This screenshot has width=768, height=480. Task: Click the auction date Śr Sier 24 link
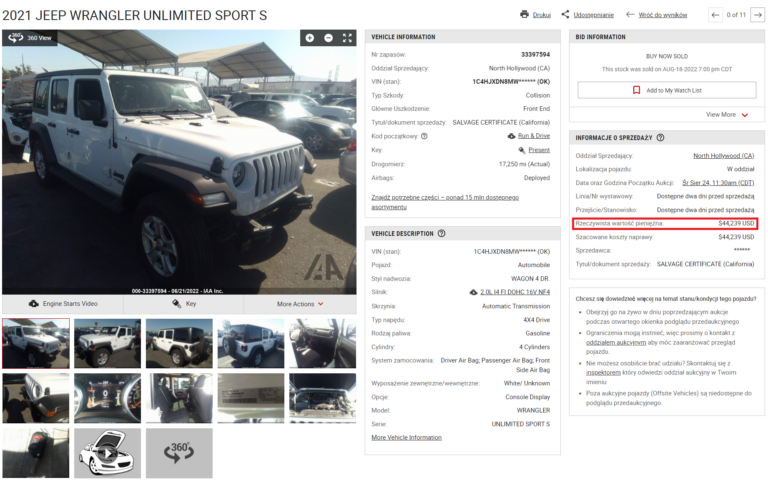coord(718,183)
